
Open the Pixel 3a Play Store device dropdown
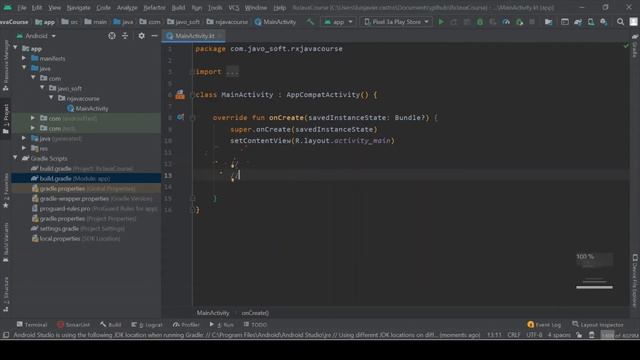[396, 22]
